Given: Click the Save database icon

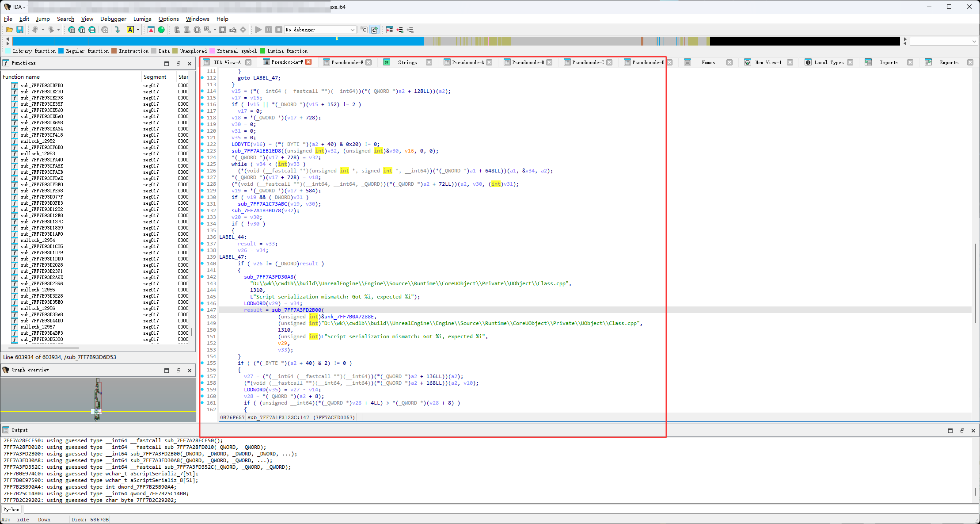Looking at the screenshot, I should 20,30.
